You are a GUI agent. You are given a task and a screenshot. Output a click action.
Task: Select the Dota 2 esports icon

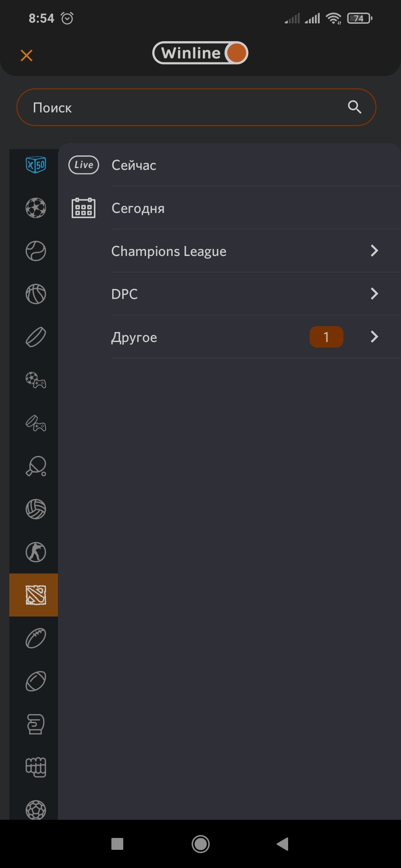[36, 595]
